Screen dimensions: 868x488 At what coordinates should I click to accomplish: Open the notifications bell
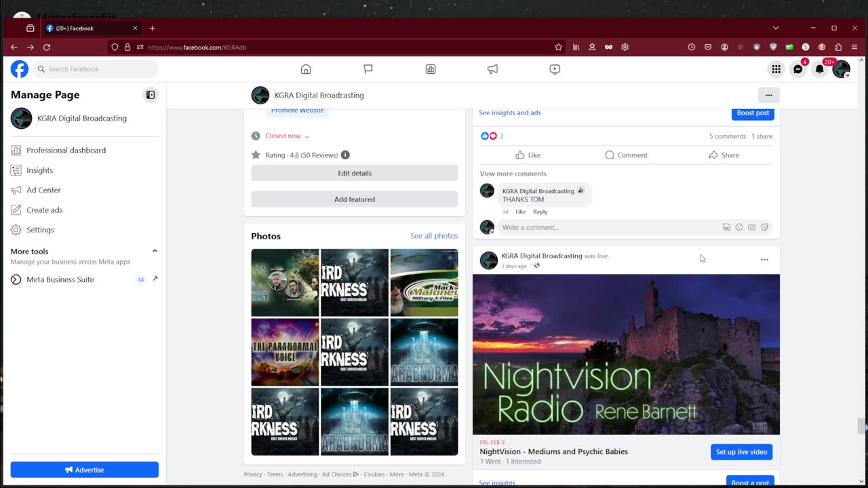[820, 69]
